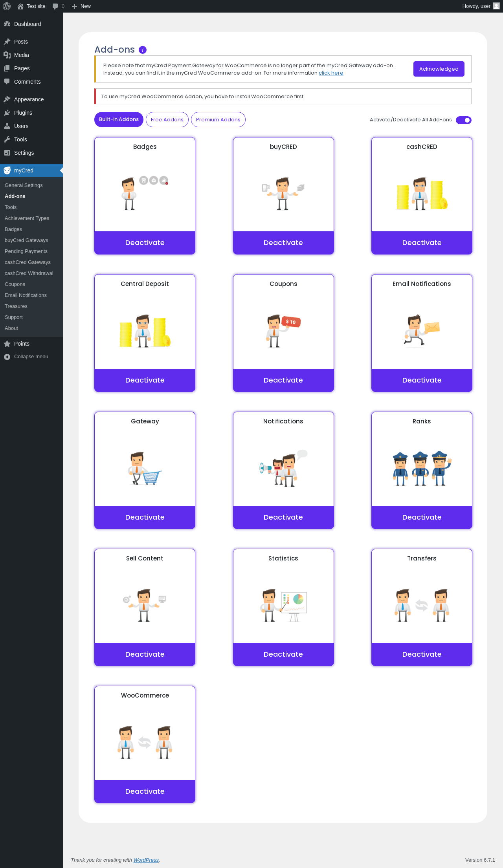Click the Points star icon

[x=7, y=344]
